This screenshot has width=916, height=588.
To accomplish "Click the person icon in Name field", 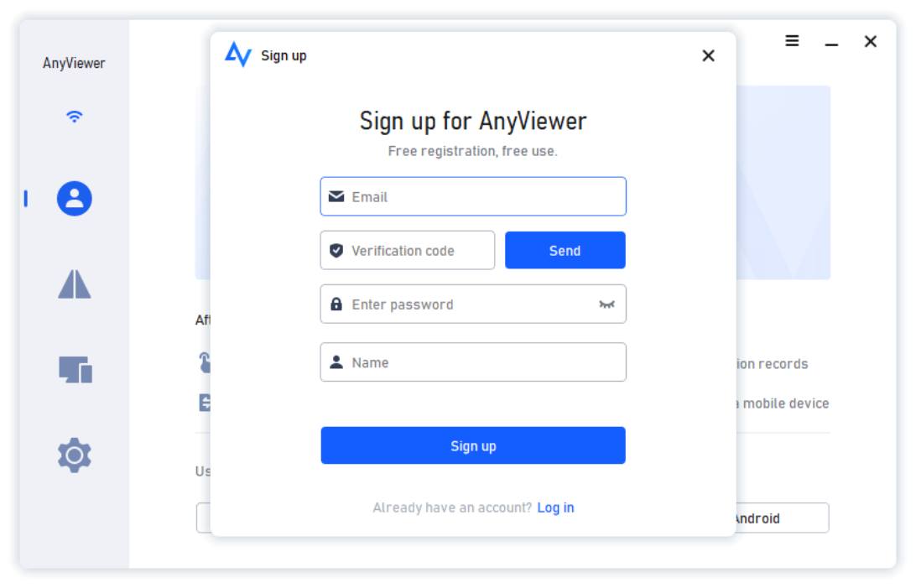I will point(336,362).
